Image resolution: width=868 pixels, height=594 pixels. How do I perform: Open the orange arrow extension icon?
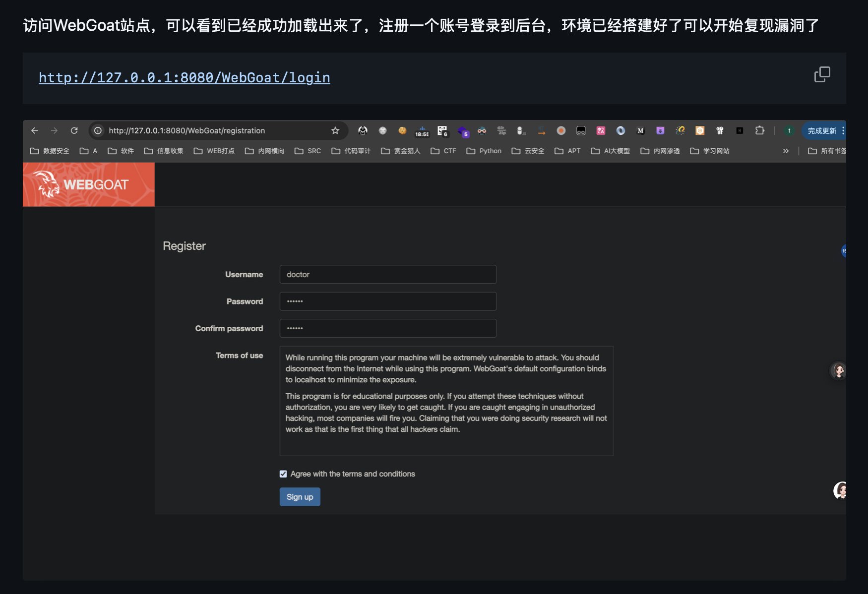(541, 130)
